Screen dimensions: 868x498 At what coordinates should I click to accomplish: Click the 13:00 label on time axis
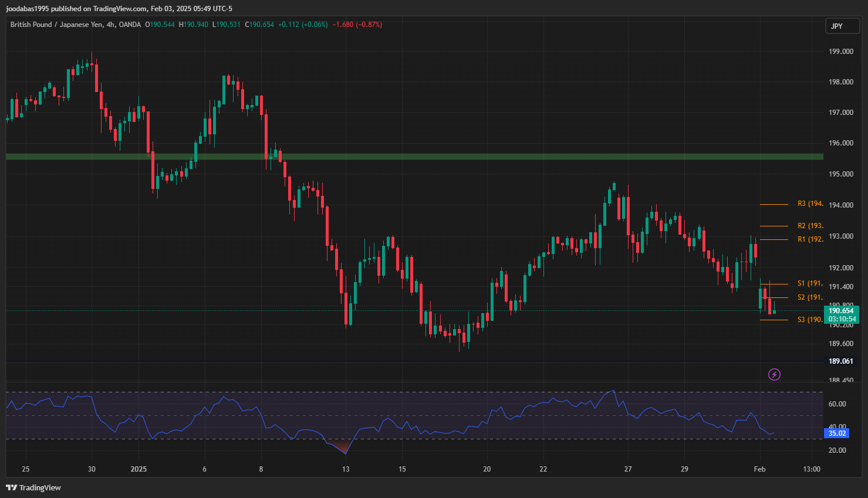click(812, 469)
